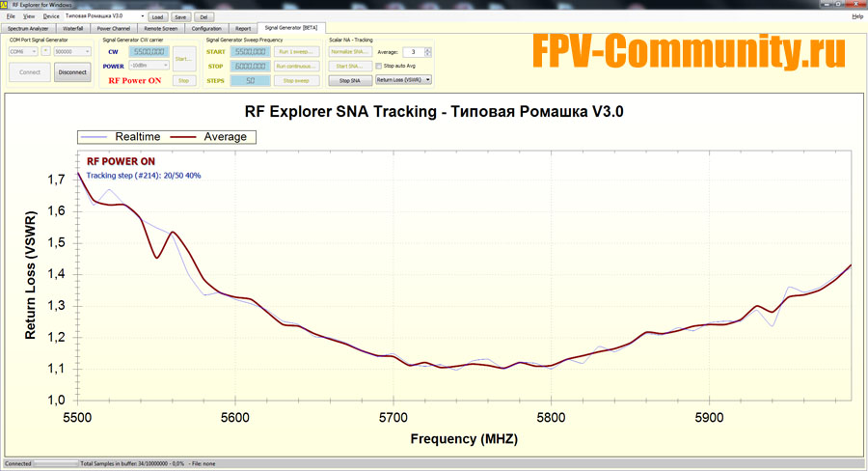Click the Average count number field

pyautogui.click(x=413, y=52)
